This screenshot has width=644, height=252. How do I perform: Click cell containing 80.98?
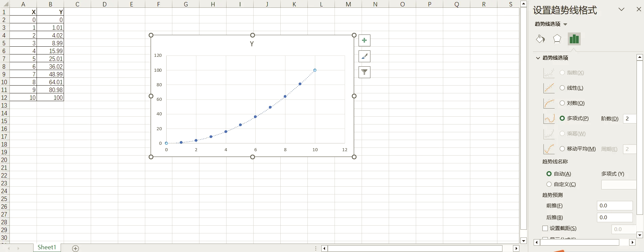tap(50, 90)
